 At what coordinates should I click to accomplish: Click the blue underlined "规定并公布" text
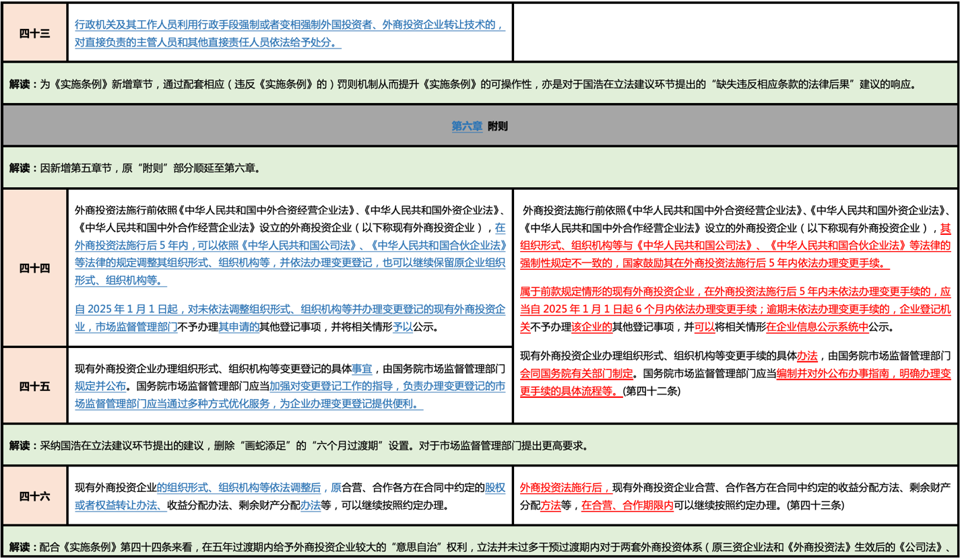pos(100,386)
